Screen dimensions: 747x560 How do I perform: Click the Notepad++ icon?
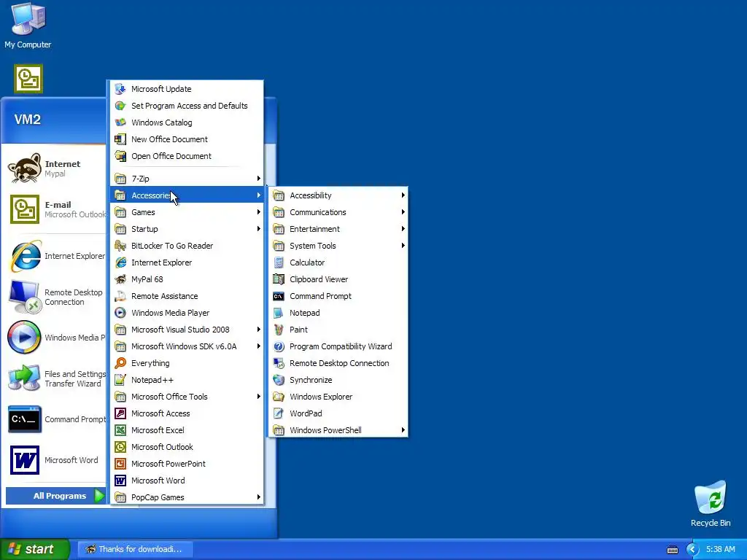pos(120,380)
